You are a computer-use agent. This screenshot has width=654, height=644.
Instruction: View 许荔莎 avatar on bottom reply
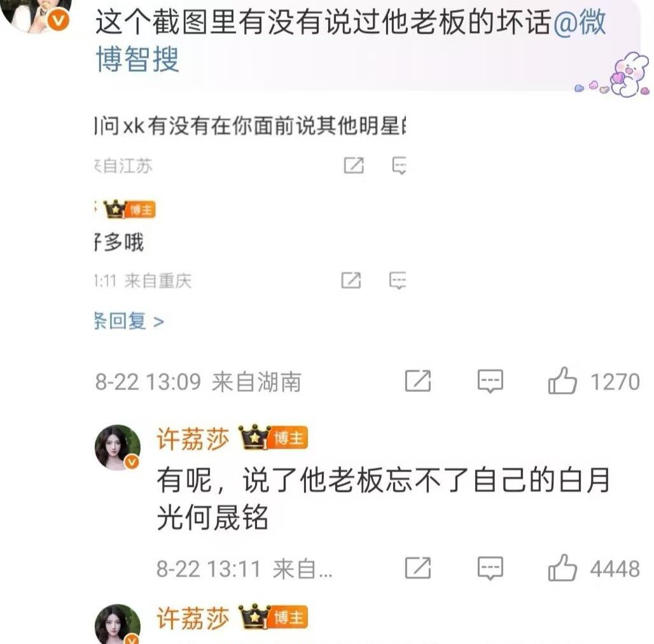pos(118,624)
